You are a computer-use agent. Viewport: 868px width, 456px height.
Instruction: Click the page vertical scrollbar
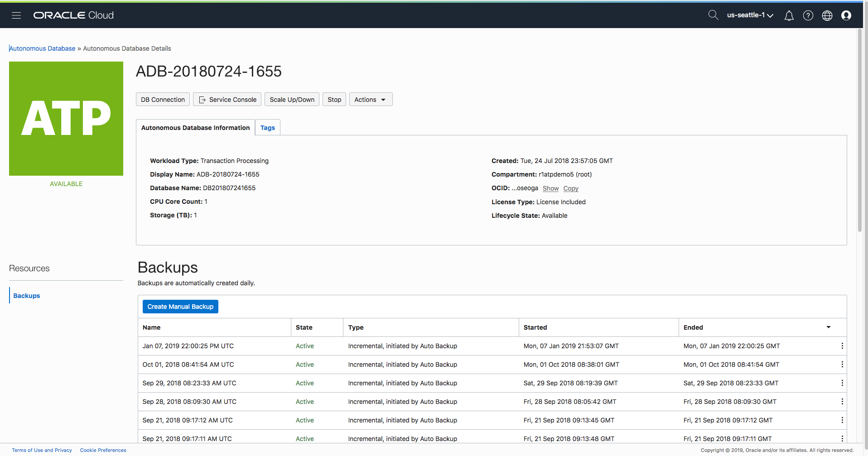(859, 131)
